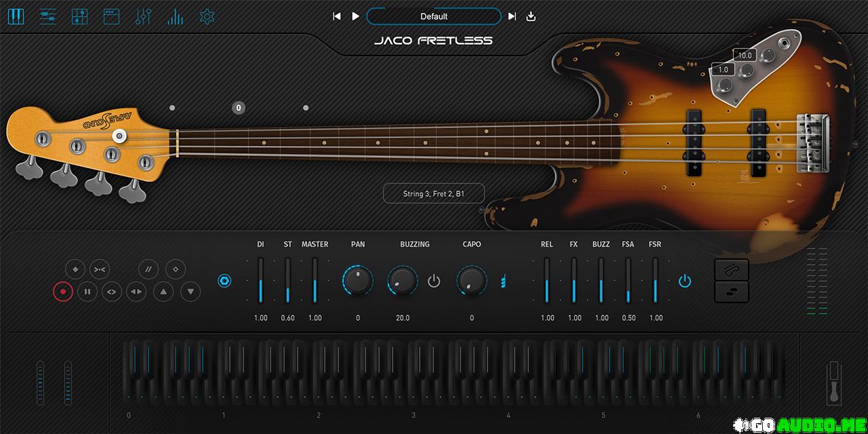The image size is (868, 434).
Task: Open the gear settings icon
Action: (x=207, y=16)
